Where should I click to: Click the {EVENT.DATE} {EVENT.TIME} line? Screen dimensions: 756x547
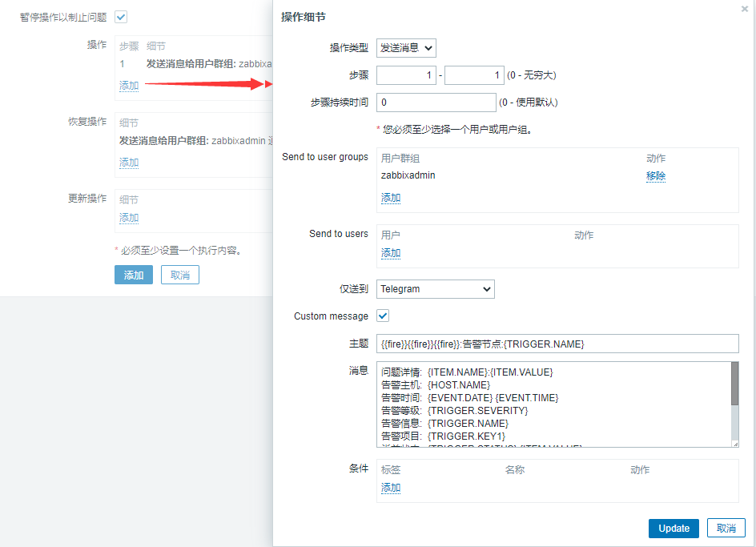(469, 398)
